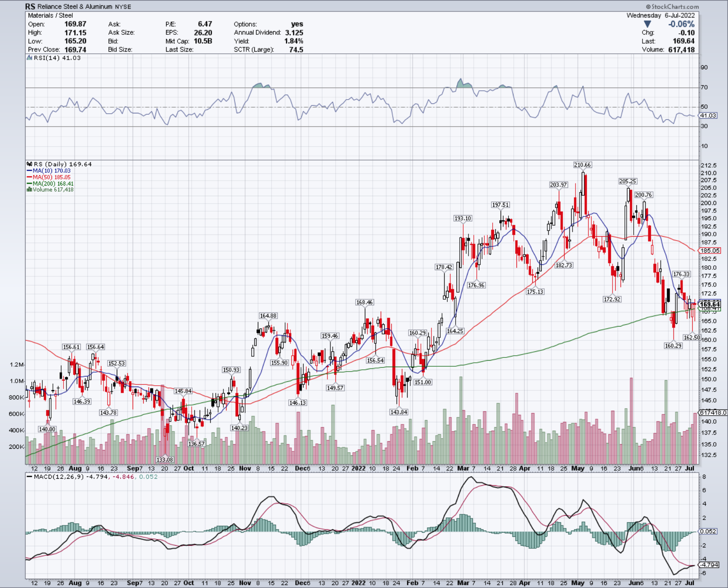Click the RSI(14) legend icon
Screen dimensions: 728x588
30,58
